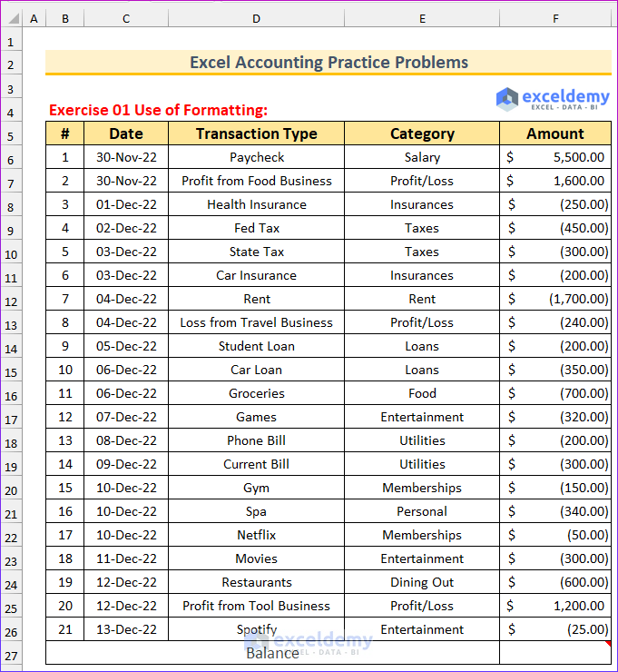Select column C header
This screenshot has height=672, width=618.
tap(126, 18)
